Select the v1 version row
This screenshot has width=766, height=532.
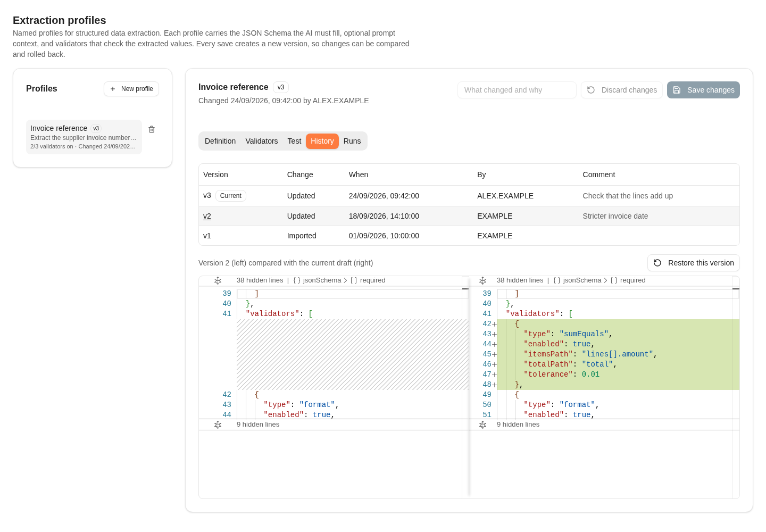pos(469,236)
